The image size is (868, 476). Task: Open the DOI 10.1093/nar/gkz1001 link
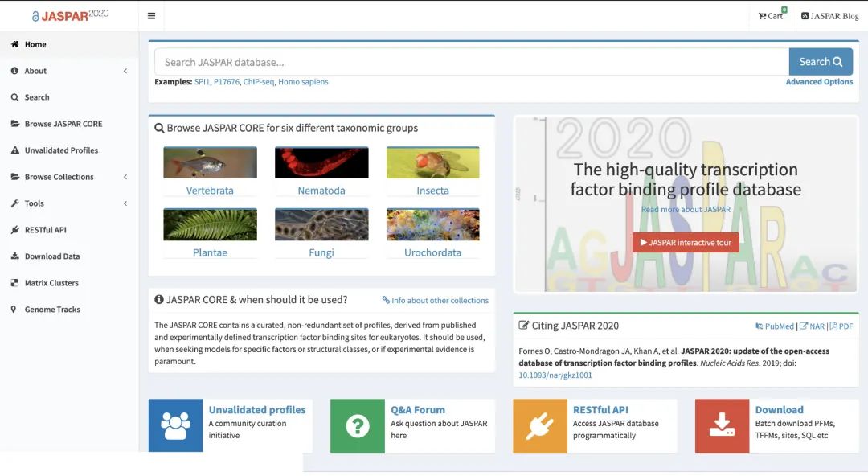(x=555, y=375)
